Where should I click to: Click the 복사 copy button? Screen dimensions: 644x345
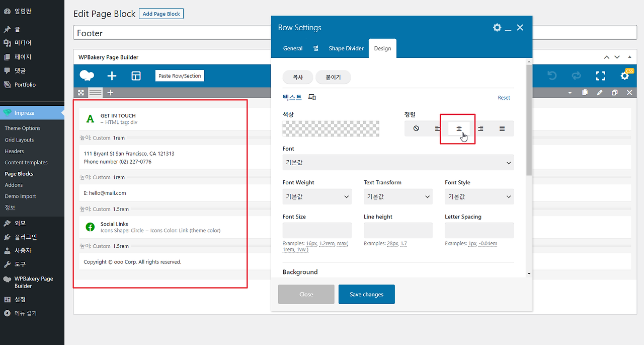[298, 78]
